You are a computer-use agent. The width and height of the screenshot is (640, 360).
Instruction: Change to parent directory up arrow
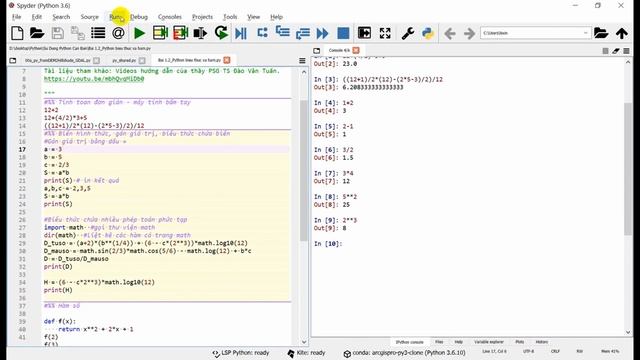click(622, 33)
